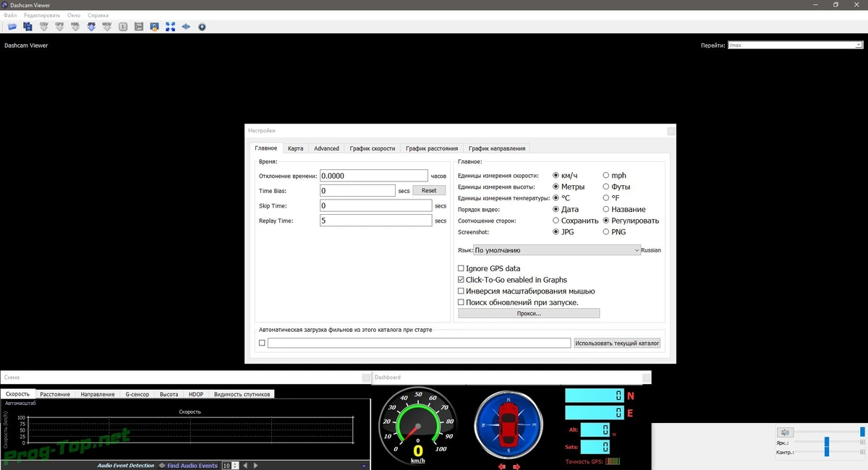Click the film strip toolbar icon
868x470 pixels.
click(x=139, y=27)
